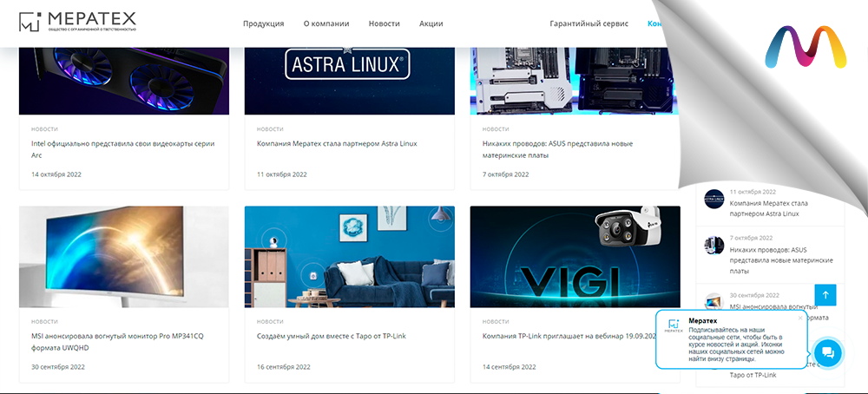Click the 7 октября 2022 card date
The width and height of the screenshot is (868, 394).
(x=505, y=174)
